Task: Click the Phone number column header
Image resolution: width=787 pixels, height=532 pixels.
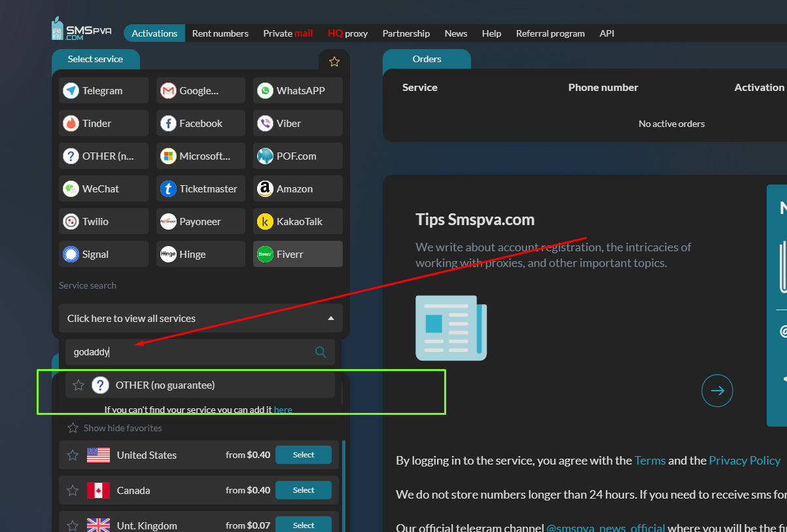Action: [603, 87]
